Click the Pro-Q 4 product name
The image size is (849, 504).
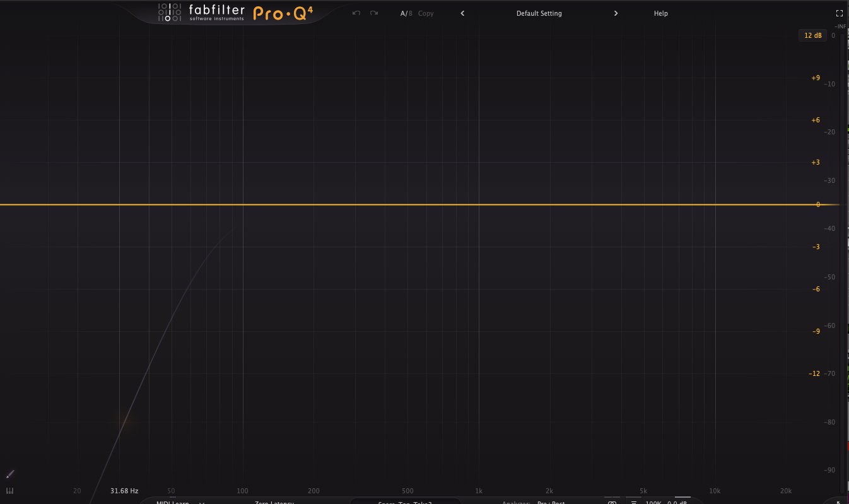coord(283,13)
